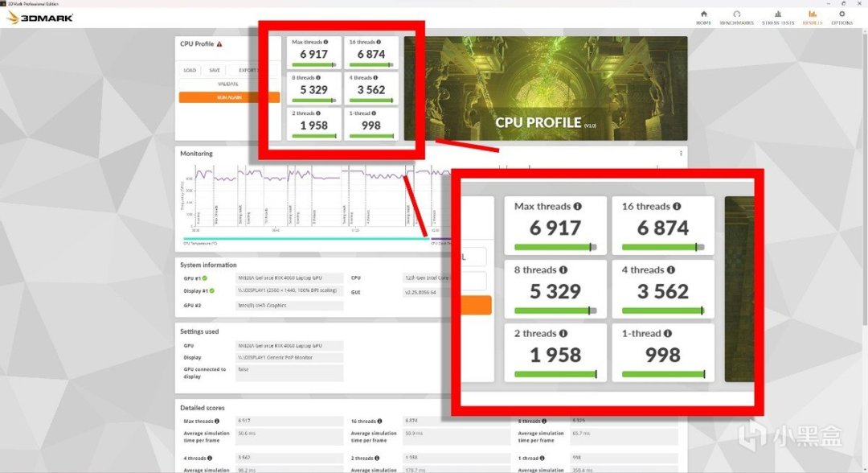Click Max threads info icon under Detailed scores
This screenshot has height=473, width=868.
[217, 421]
